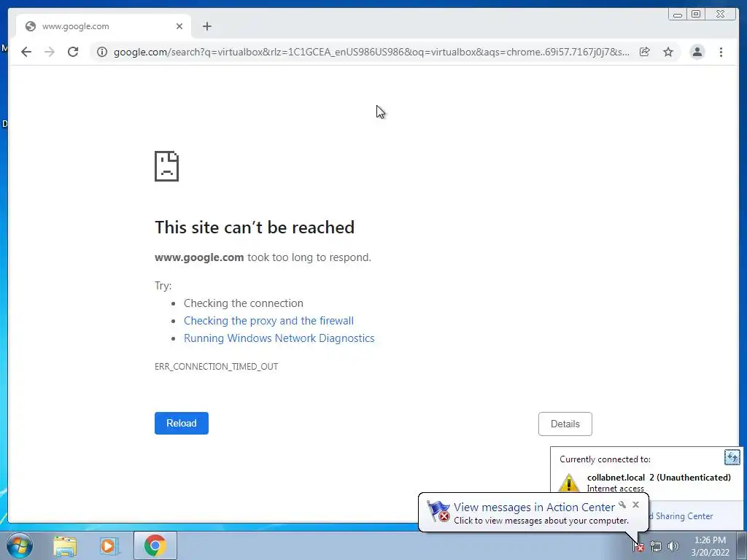
Task: Open the volume speaker tray icon
Action: [673, 547]
